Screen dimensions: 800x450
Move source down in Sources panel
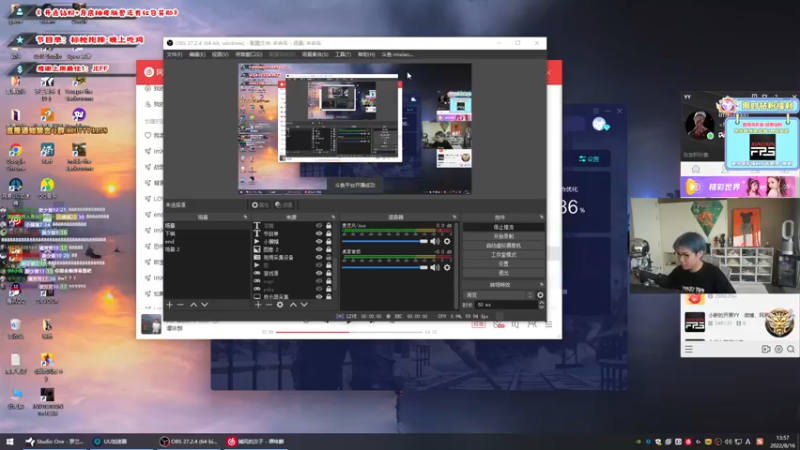coord(304,305)
